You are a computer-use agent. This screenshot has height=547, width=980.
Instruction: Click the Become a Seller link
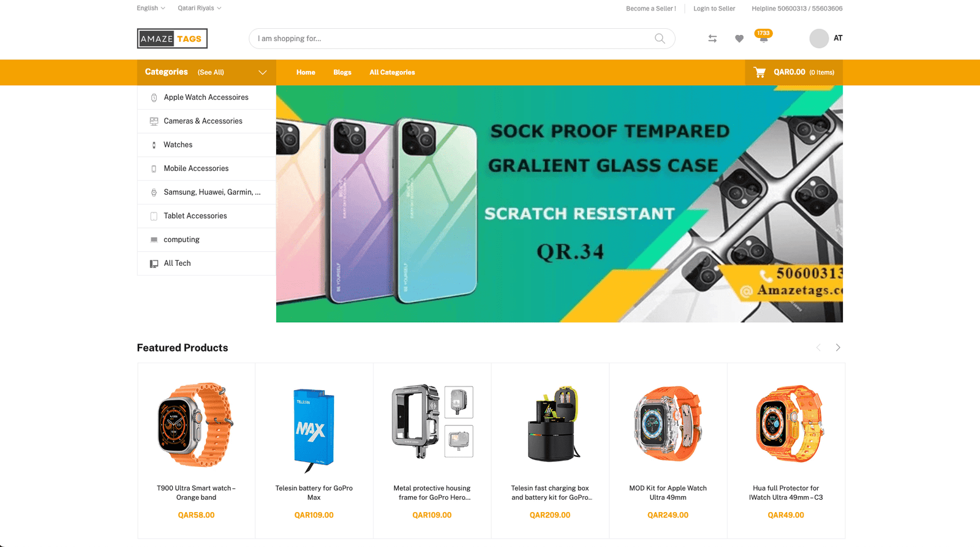click(651, 9)
